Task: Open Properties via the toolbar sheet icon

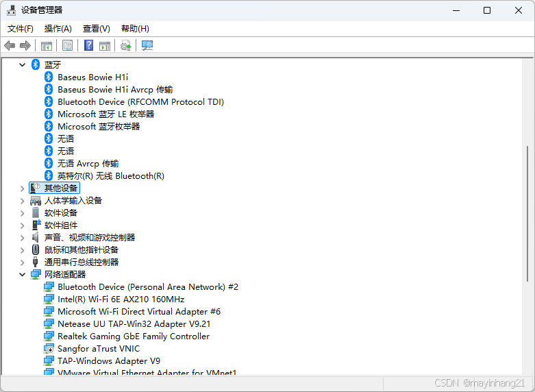Action: 68,45
